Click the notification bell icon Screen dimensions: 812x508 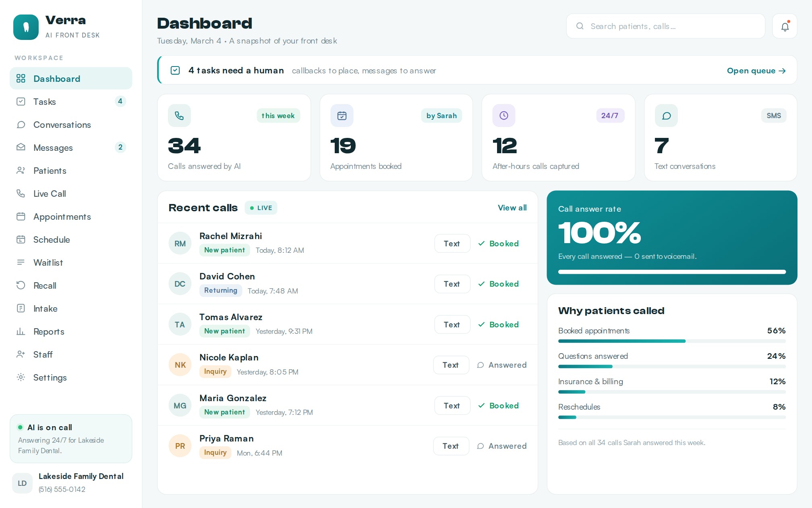(785, 27)
